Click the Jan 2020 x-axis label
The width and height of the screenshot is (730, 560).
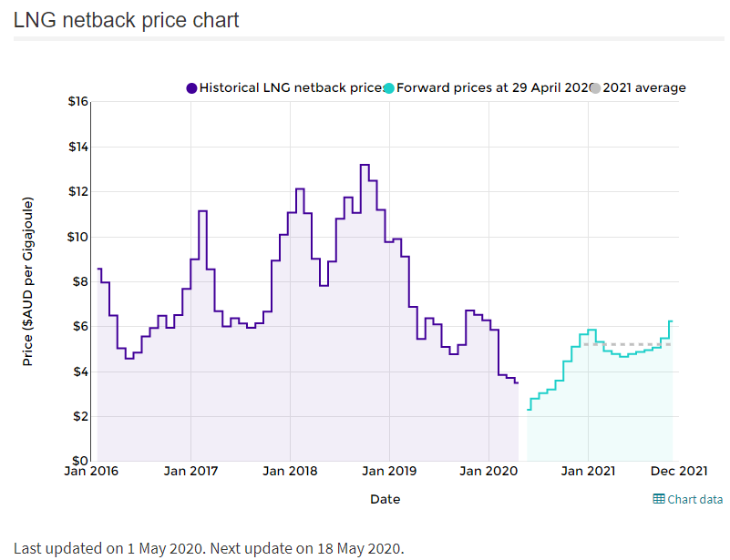click(x=488, y=471)
